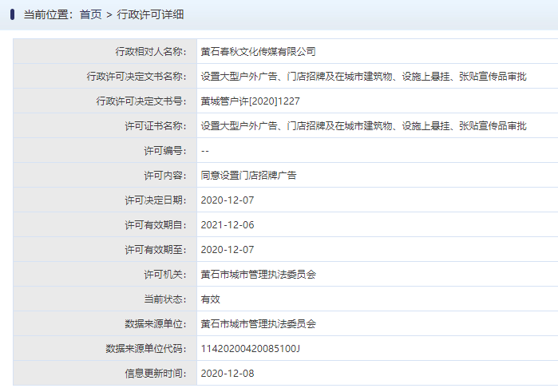
Task: Select the status value 有效
Action: click(210, 299)
